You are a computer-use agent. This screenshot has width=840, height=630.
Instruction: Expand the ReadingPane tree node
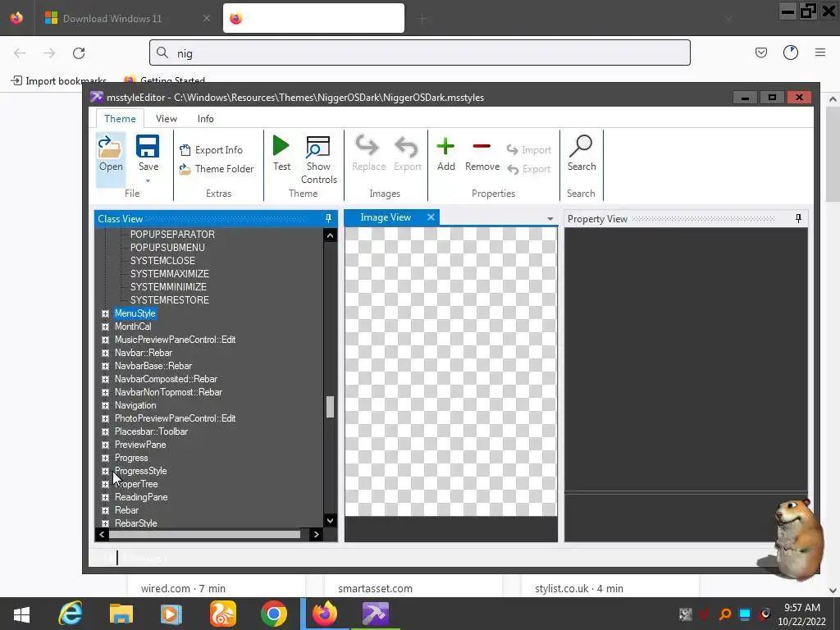tap(105, 497)
